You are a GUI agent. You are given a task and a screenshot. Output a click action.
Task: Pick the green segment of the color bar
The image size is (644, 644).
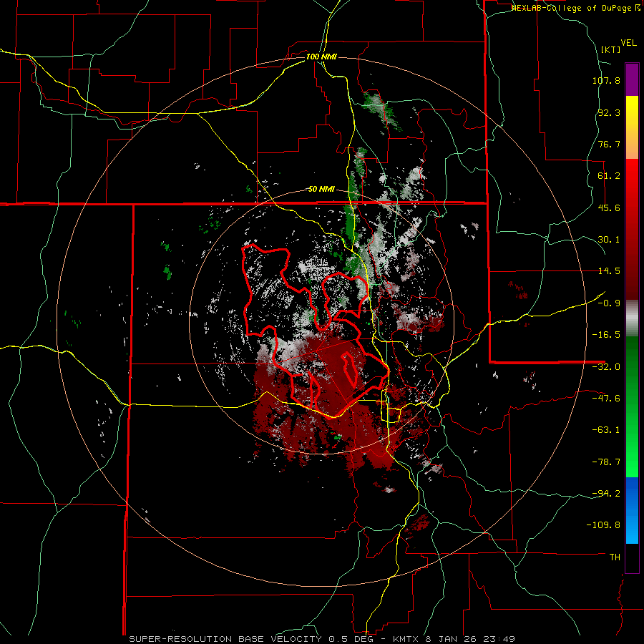632,406
